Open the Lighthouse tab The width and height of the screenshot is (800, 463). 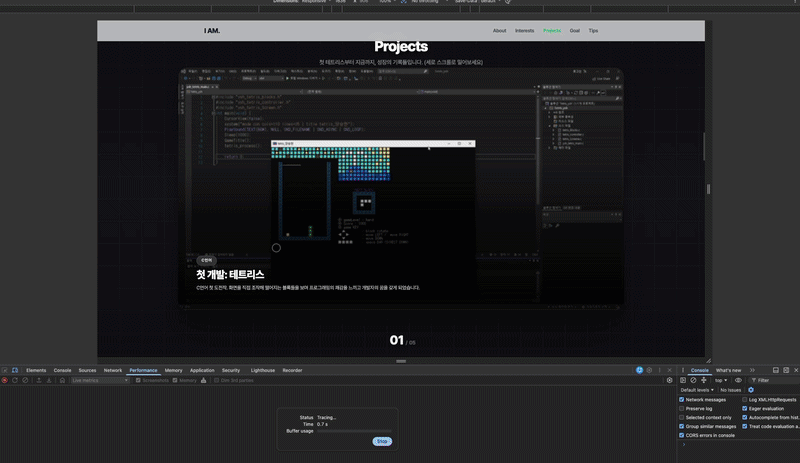click(263, 370)
